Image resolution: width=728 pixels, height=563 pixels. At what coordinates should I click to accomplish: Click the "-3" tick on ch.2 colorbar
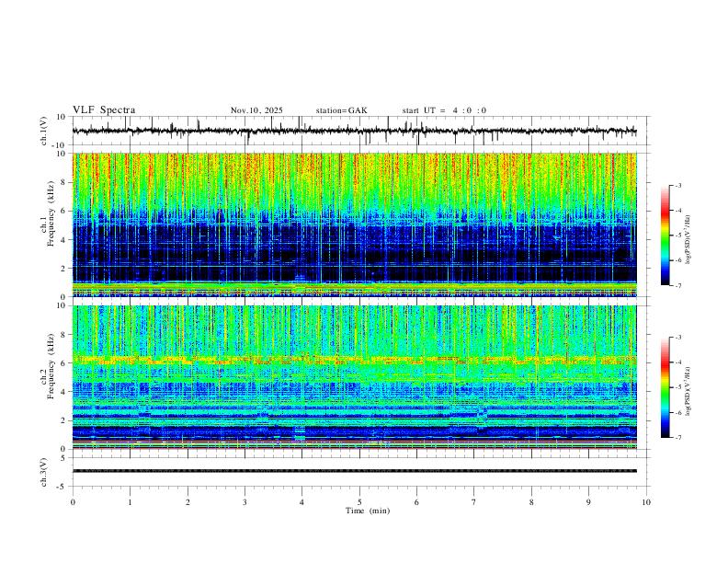click(x=678, y=338)
